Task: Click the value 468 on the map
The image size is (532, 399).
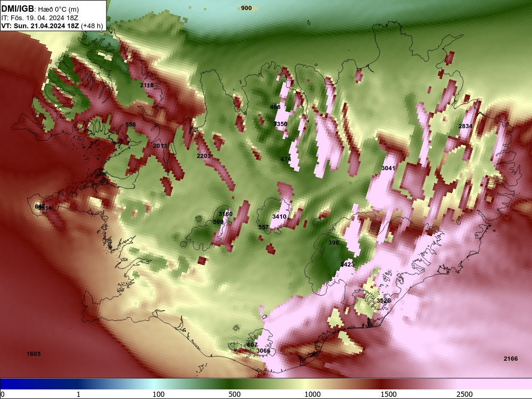Action: [275, 107]
